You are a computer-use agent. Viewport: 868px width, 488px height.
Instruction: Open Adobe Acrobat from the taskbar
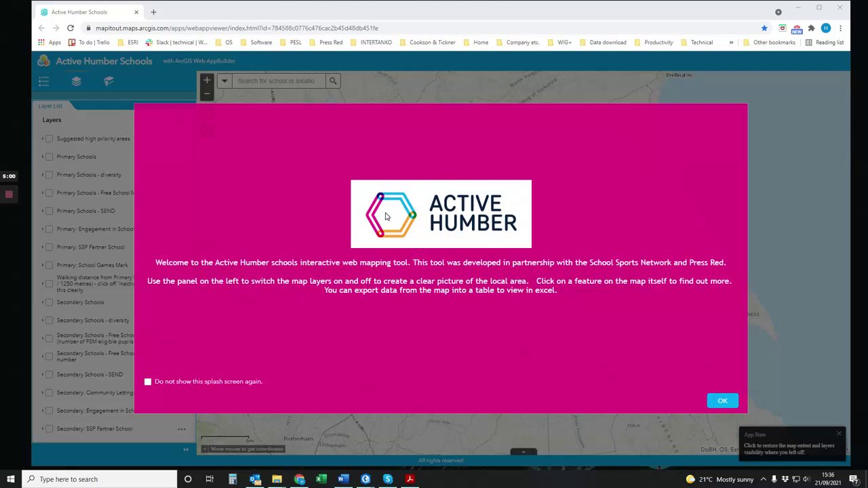[x=410, y=479]
